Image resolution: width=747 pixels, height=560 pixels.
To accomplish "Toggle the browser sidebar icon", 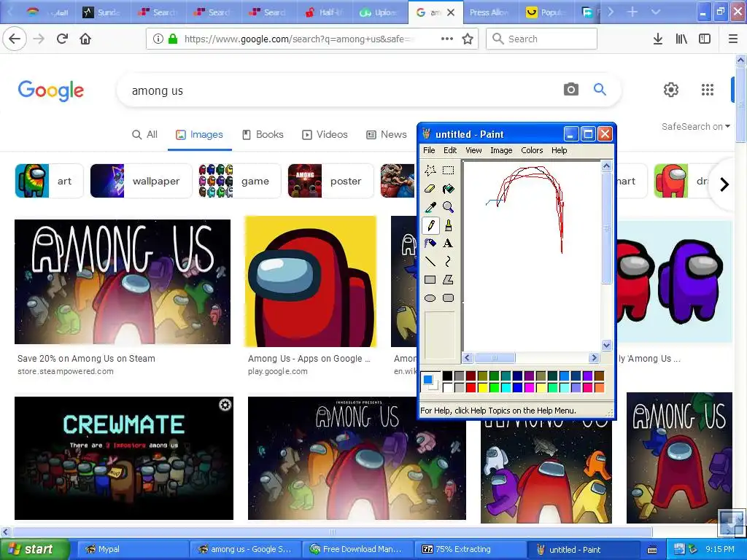I will [x=705, y=39].
